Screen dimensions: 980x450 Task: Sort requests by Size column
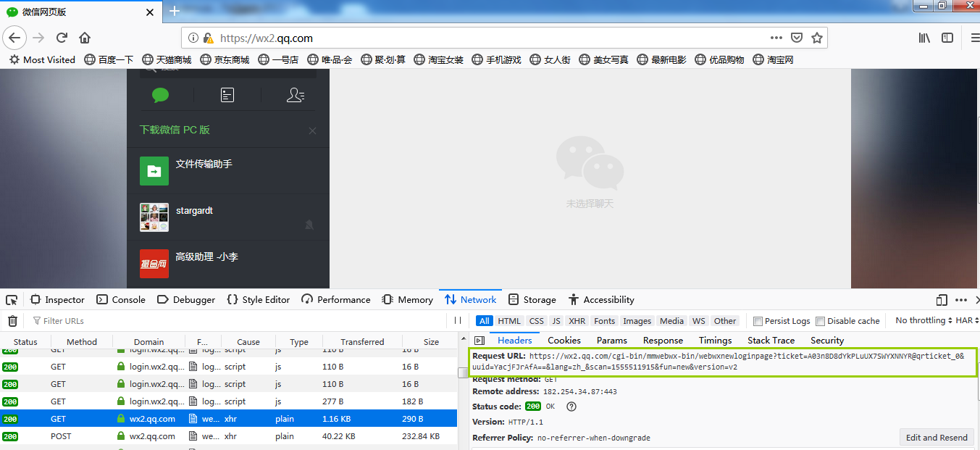click(x=431, y=342)
